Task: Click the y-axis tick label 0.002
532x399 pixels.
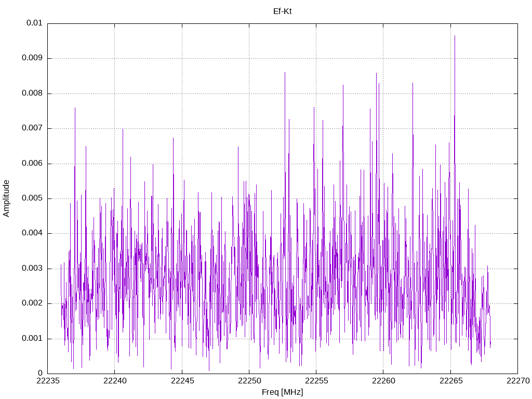Action: [32, 303]
